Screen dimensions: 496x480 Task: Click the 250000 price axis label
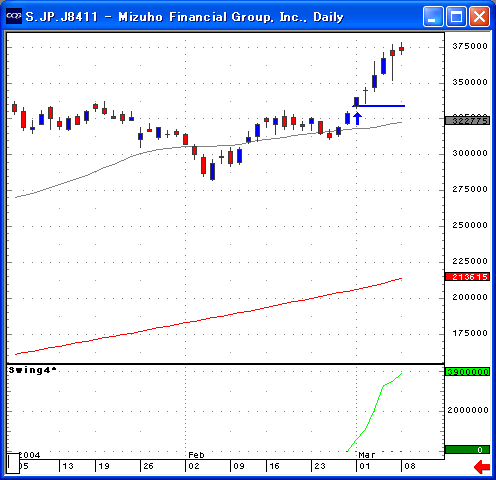click(470, 225)
